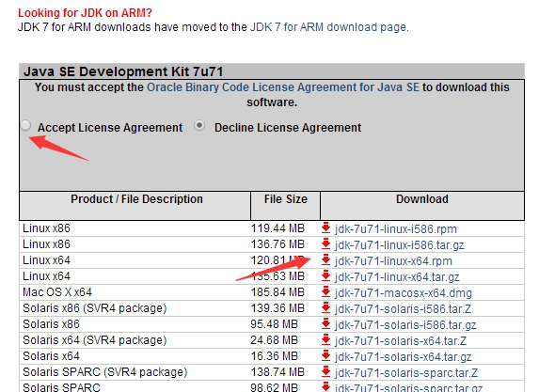
Task: Open the JDK 7 for ARM download page link
Action: 328,27
